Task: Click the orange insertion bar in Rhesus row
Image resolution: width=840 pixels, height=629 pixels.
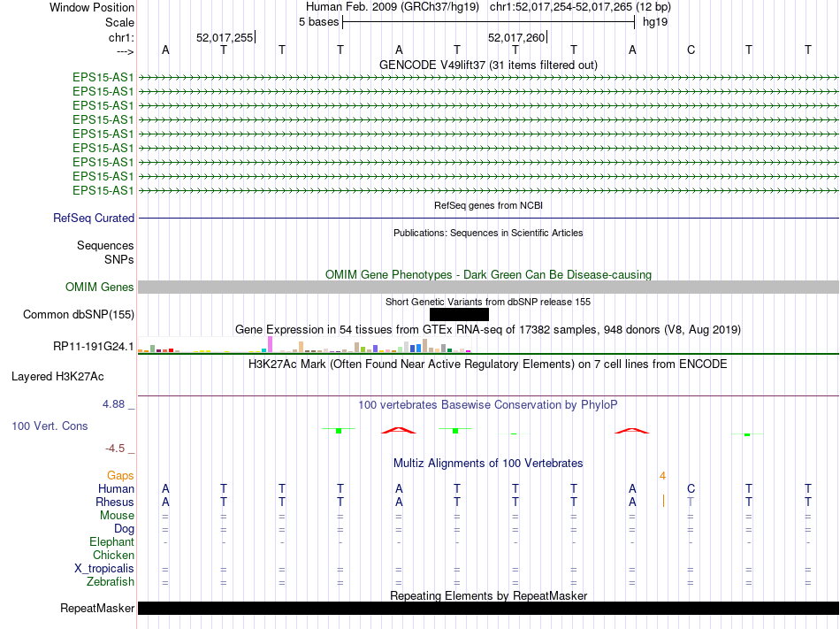Action: point(663,502)
